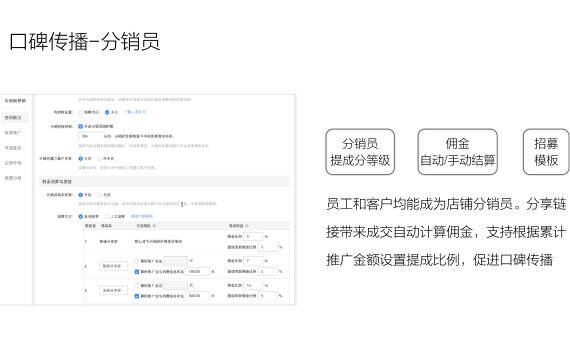Uncheck the blue condition checkbox in table row 3
Screen dimensions: 570x360
[137, 296]
